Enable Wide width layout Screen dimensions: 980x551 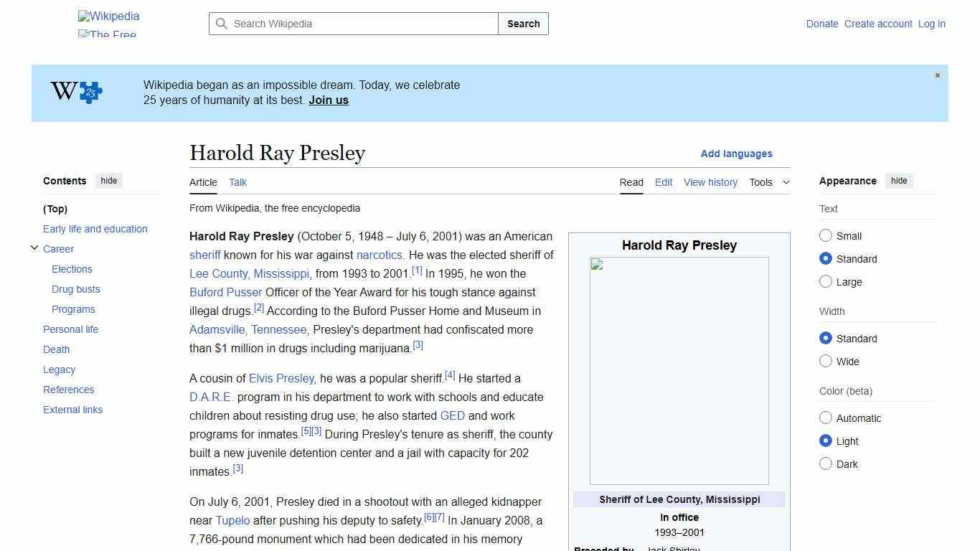(826, 361)
